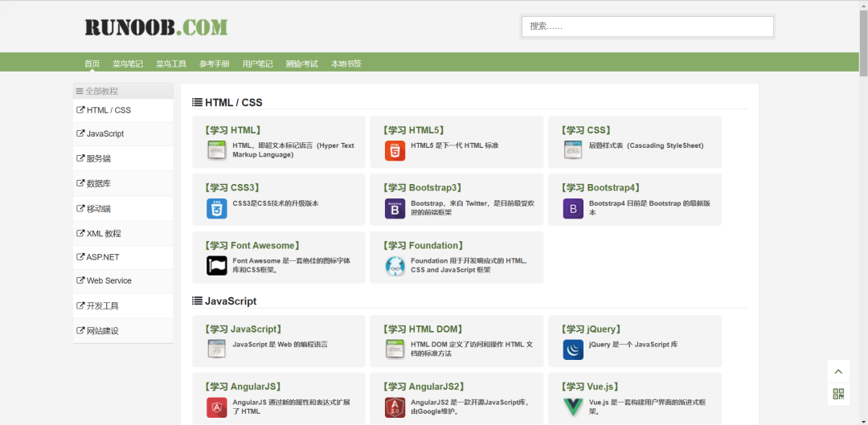Open the 用户笔记 nav item
The image size is (868, 425).
point(257,63)
